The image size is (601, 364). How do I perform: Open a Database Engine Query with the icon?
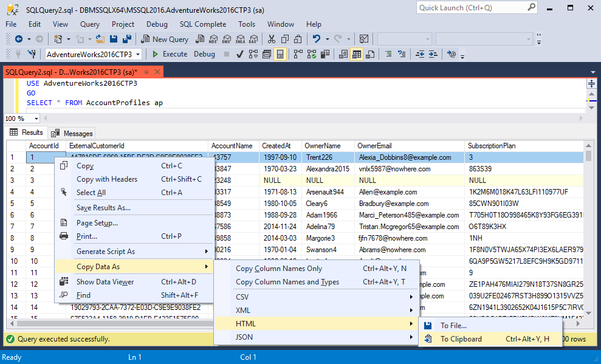pyautogui.click(x=200, y=39)
